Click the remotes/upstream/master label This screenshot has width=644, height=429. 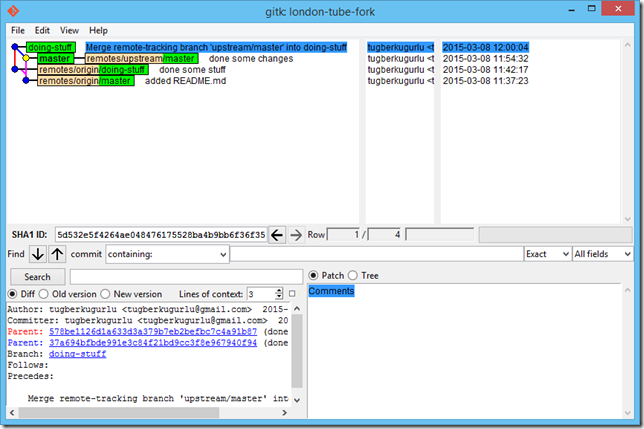(x=141, y=58)
